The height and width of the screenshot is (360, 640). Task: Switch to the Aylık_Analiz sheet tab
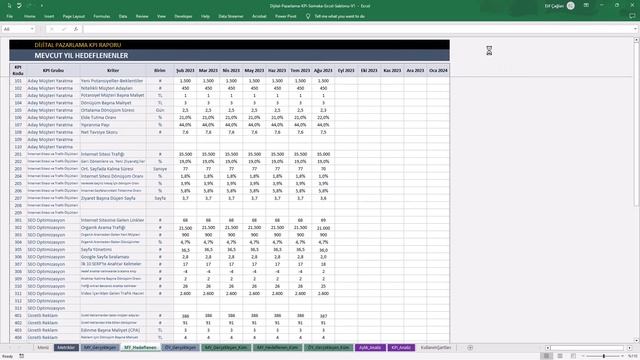pos(370,348)
